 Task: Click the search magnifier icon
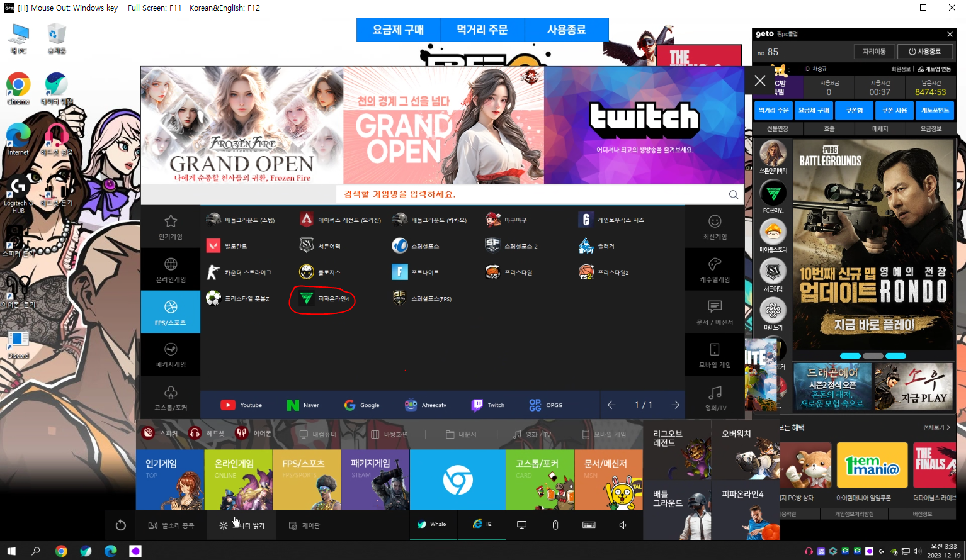tap(734, 194)
